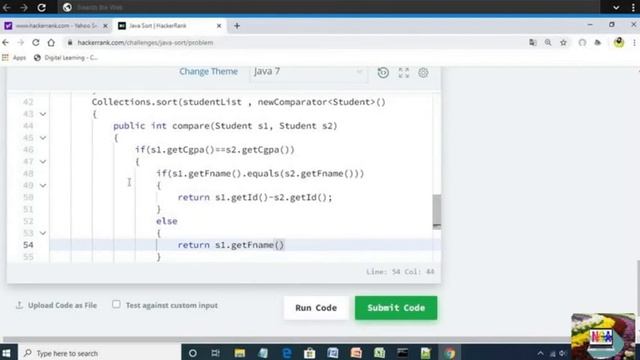Click the outer browser search bar
Screen dimensions: 640x360
pos(329,7)
